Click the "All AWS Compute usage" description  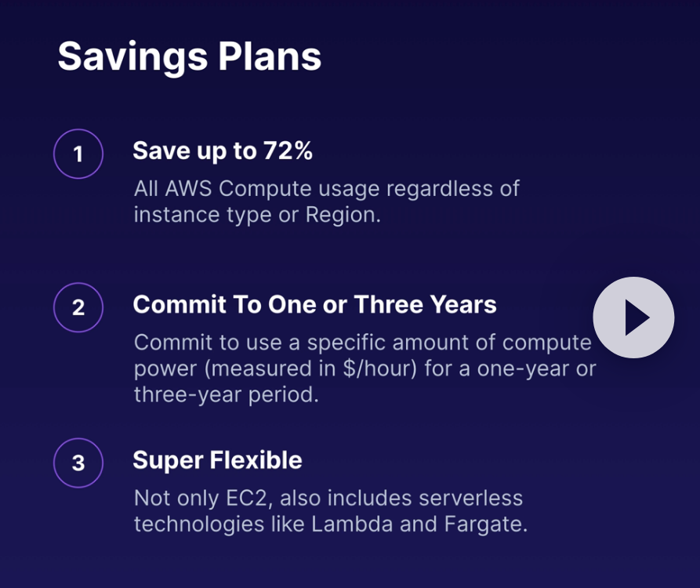(x=326, y=201)
